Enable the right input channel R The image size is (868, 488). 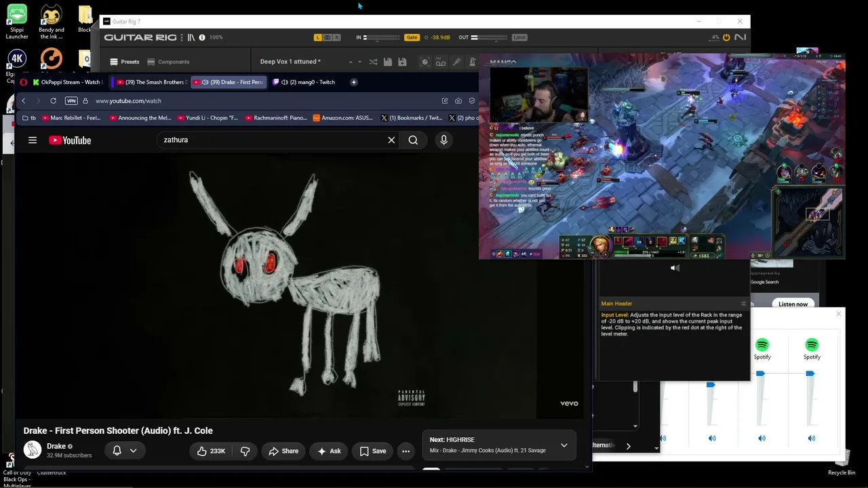[338, 37]
